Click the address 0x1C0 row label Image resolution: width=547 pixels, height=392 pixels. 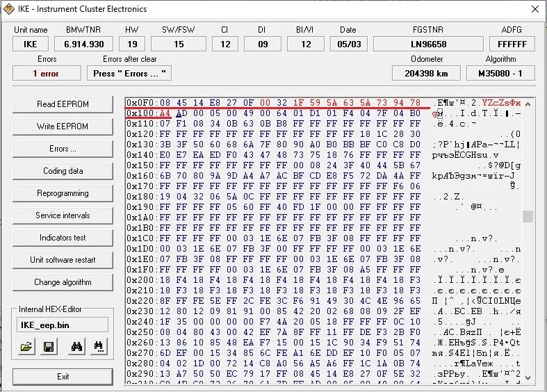(x=141, y=238)
